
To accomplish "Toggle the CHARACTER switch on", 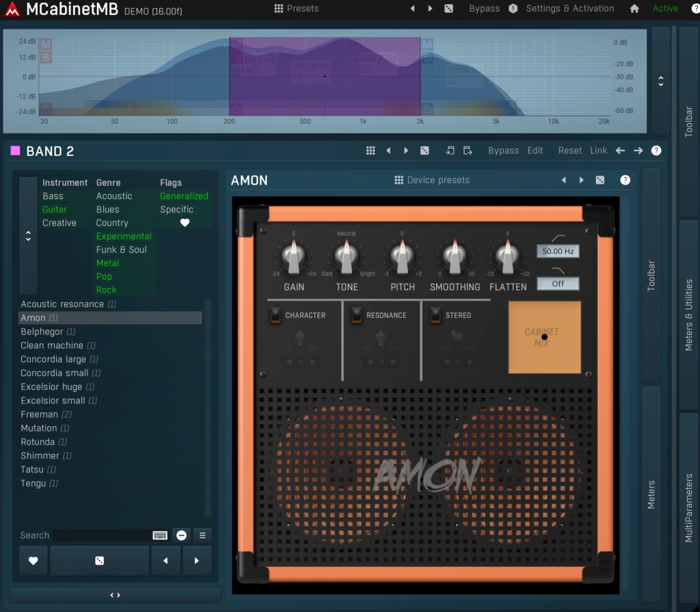I will coord(275,315).
